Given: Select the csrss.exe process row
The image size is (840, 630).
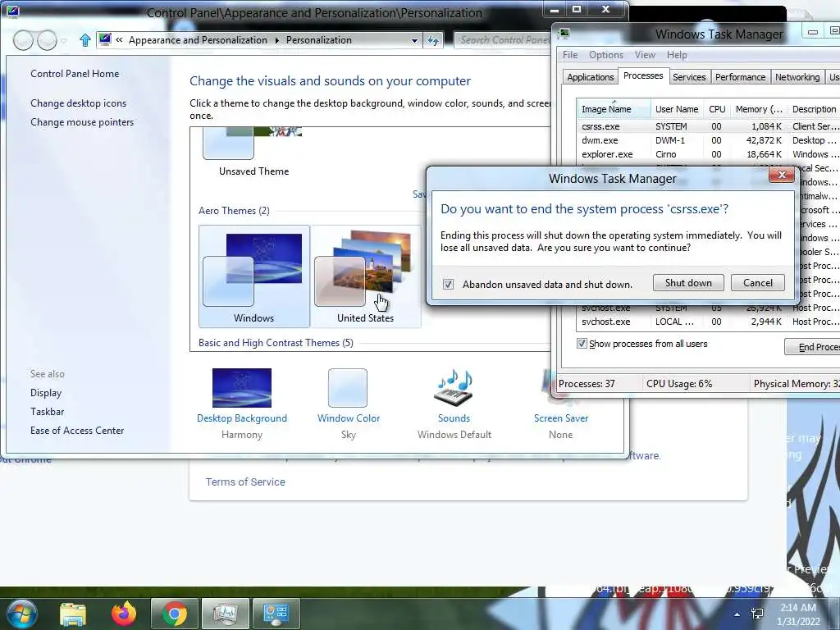Looking at the screenshot, I should tap(708, 126).
